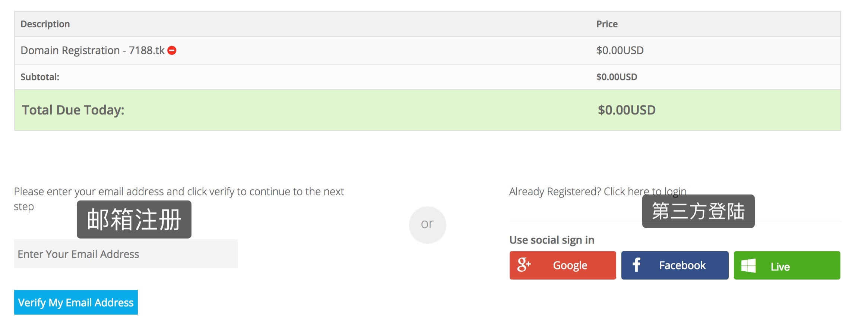Sign in using the Facebook text label

[x=682, y=265]
